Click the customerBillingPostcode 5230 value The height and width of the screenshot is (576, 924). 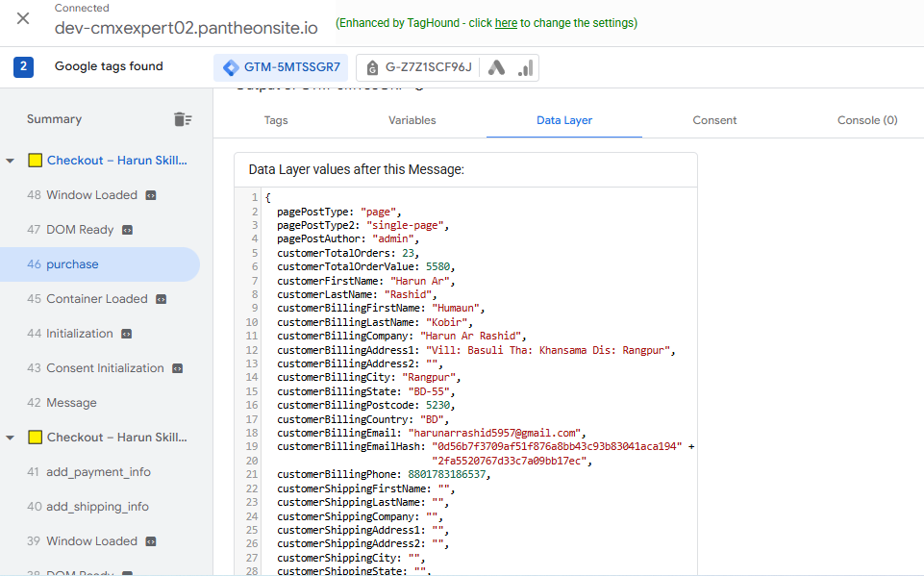tap(437, 406)
